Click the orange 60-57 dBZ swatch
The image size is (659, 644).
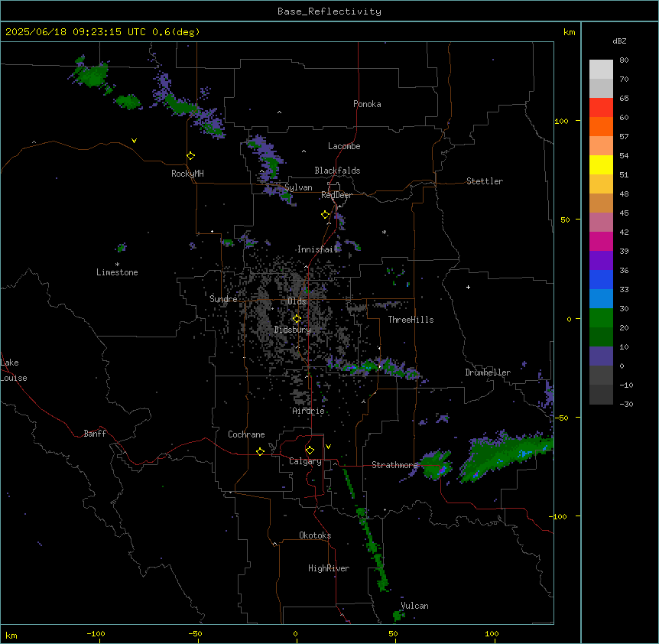(601, 126)
